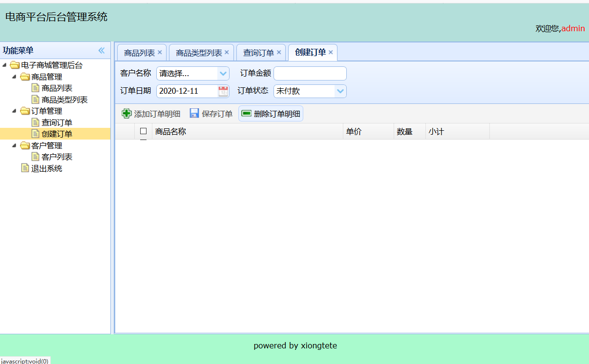The image size is (589, 364).
Task: Click the green plus Add Order Detail icon
Action: click(126, 113)
